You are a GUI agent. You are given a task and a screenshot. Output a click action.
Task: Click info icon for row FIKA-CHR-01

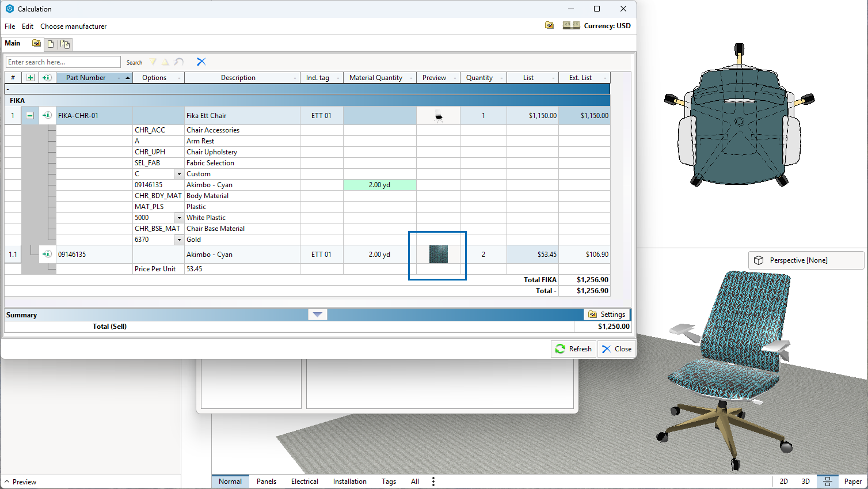47,115
